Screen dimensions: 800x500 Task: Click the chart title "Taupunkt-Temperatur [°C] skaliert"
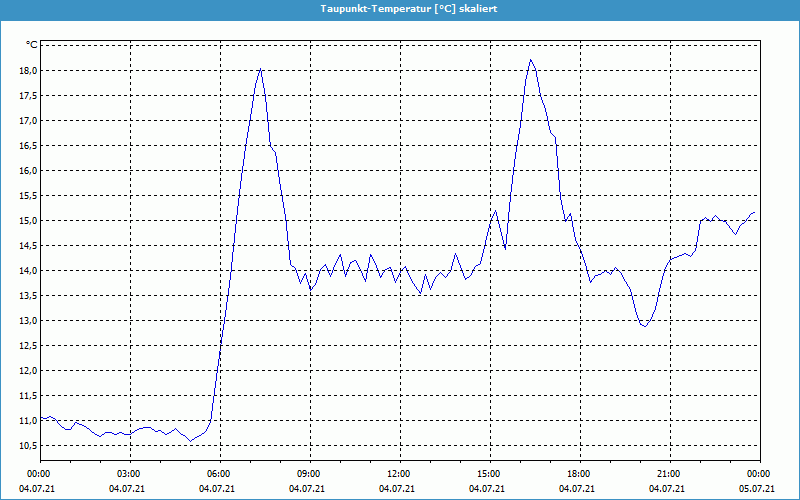tap(407, 8)
